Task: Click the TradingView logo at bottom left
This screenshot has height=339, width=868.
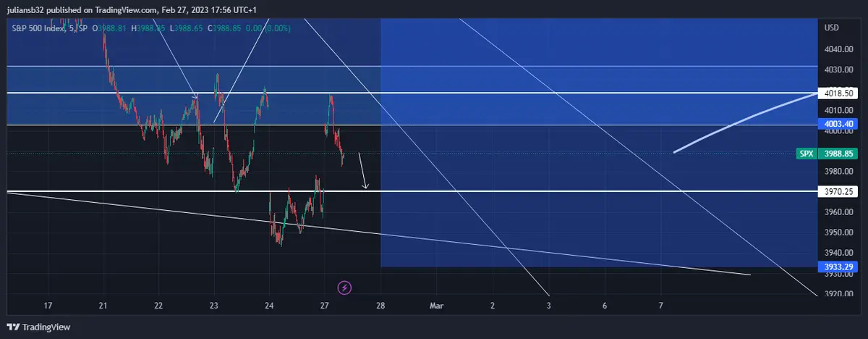Action: tap(39, 327)
